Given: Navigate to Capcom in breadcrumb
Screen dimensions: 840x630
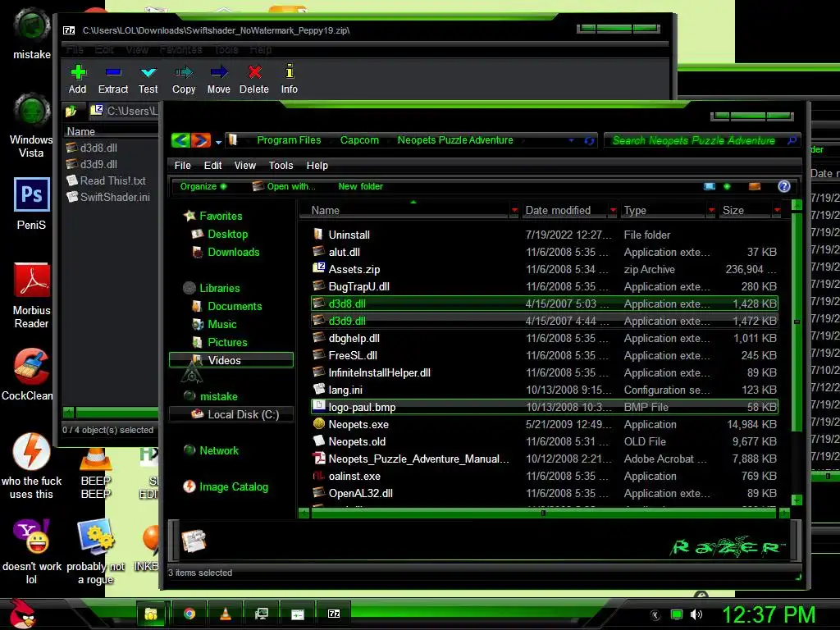Looking at the screenshot, I should (x=359, y=140).
